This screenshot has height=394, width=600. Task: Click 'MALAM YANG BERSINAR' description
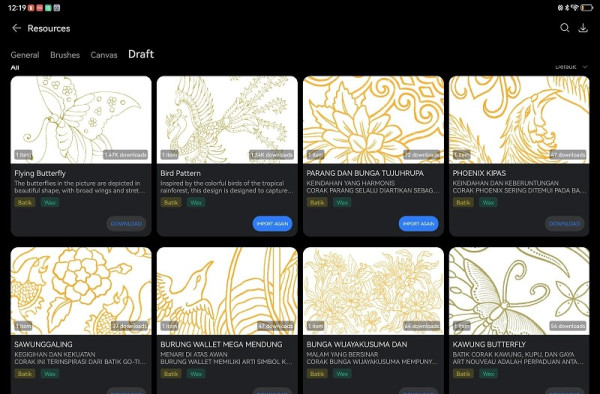(x=342, y=354)
